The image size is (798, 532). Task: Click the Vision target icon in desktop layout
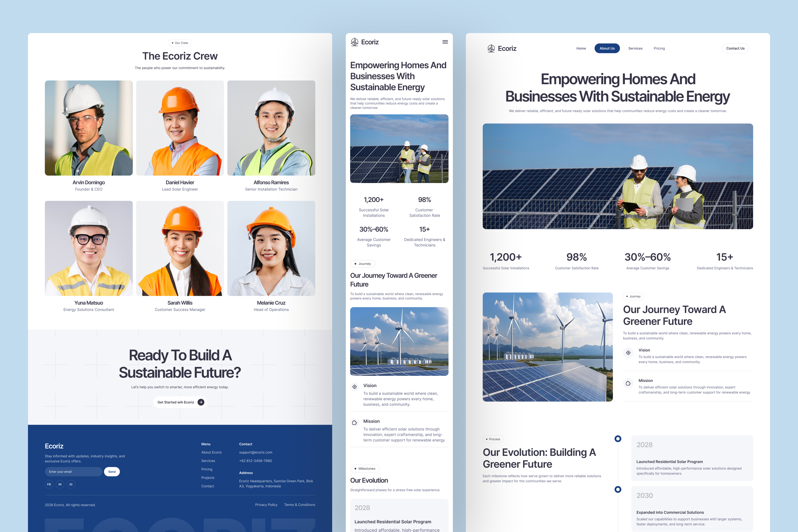(x=628, y=353)
